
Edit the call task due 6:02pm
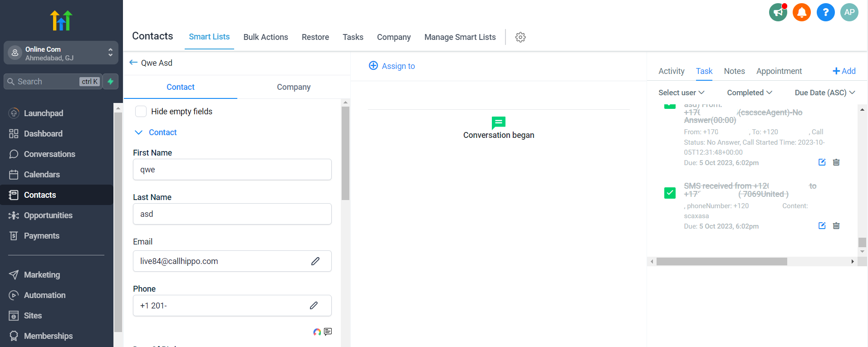(822, 162)
